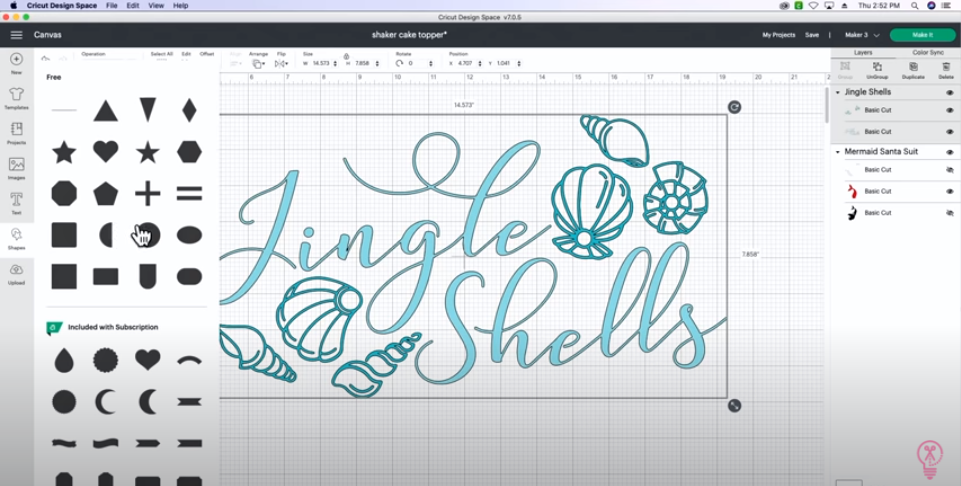Insert the scalloped circle subscription shape
This screenshot has height=486, width=961.
tap(105, 360)
